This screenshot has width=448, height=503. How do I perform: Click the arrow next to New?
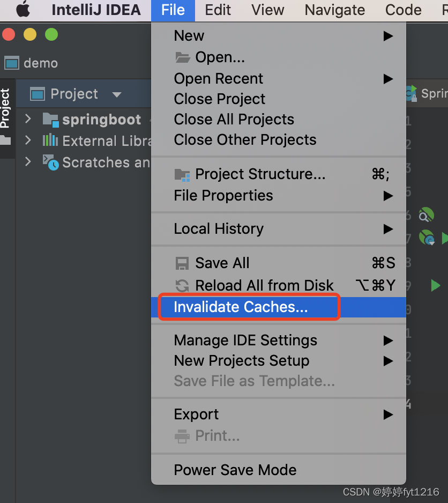click(x=388, y=36)
